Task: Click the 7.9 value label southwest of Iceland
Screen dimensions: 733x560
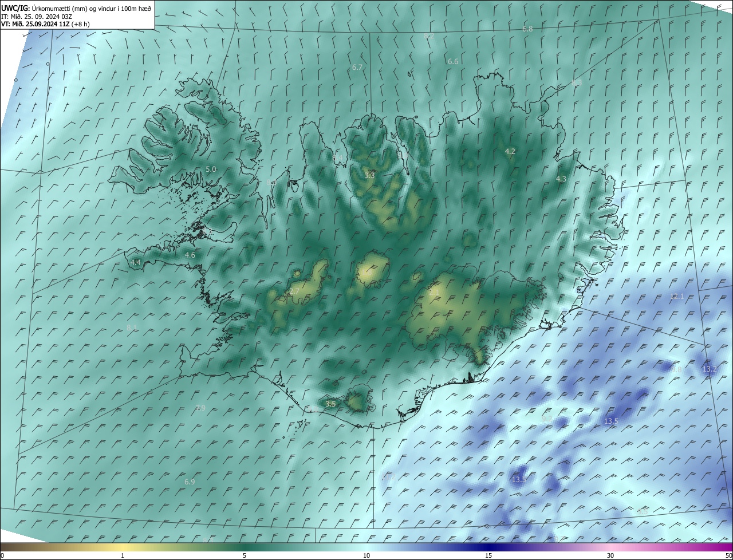Action: point(200,408)
